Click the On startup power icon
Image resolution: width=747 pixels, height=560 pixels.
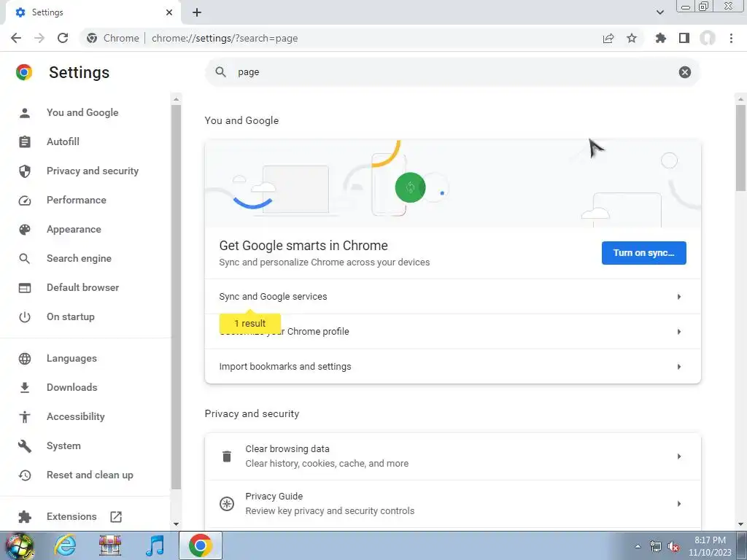[x=25, y=317]
